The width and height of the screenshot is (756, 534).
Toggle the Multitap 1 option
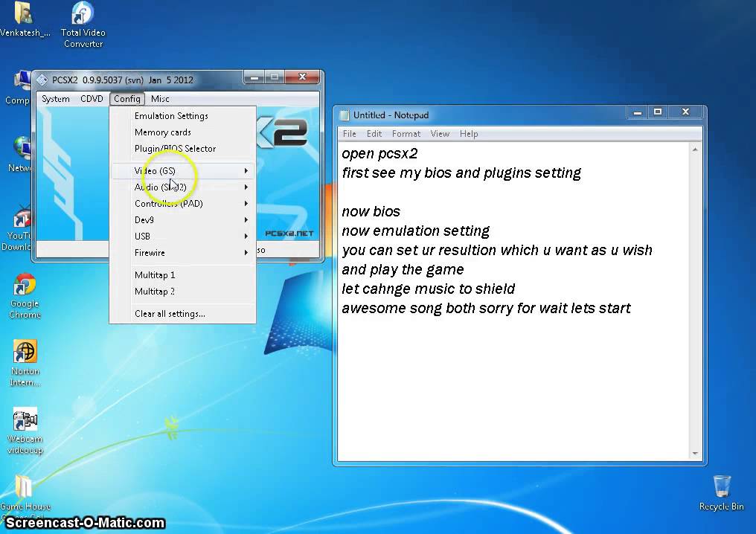183,274
